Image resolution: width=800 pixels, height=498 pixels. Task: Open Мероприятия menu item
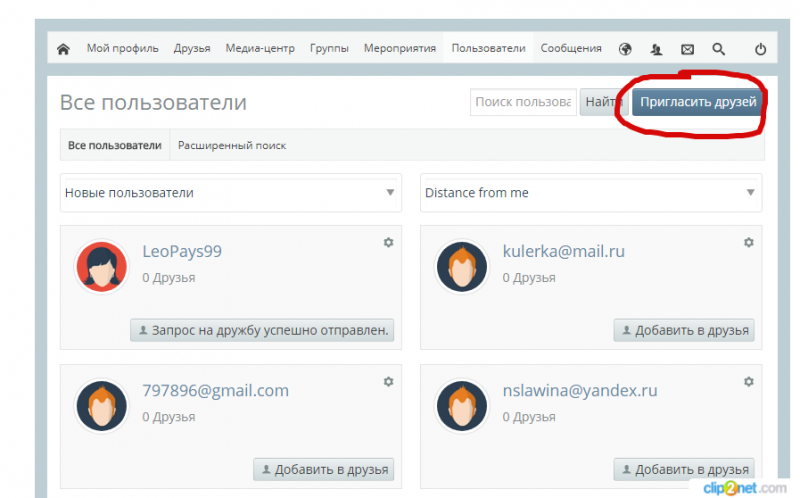[x=399, y=48]
